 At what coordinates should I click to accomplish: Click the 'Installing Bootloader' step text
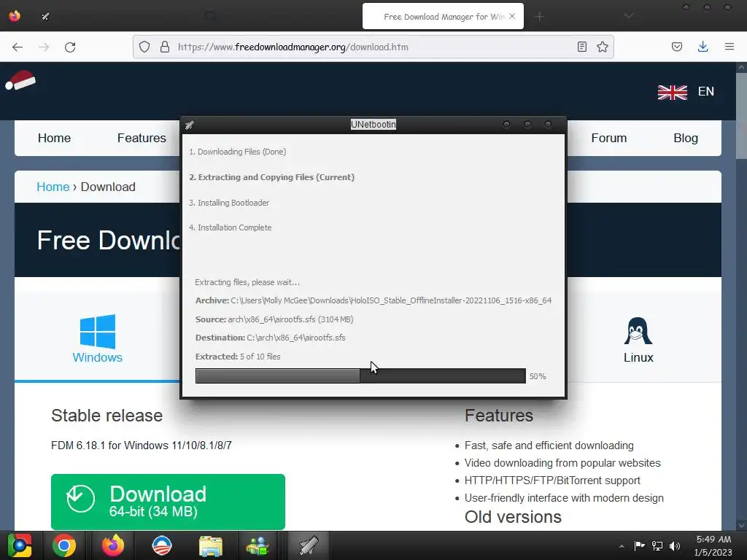point(228,203)
